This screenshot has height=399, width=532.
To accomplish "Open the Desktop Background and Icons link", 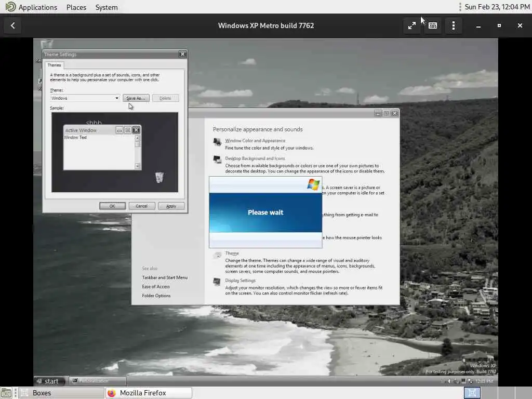I will pyautogui.click(x=255, y=158).
